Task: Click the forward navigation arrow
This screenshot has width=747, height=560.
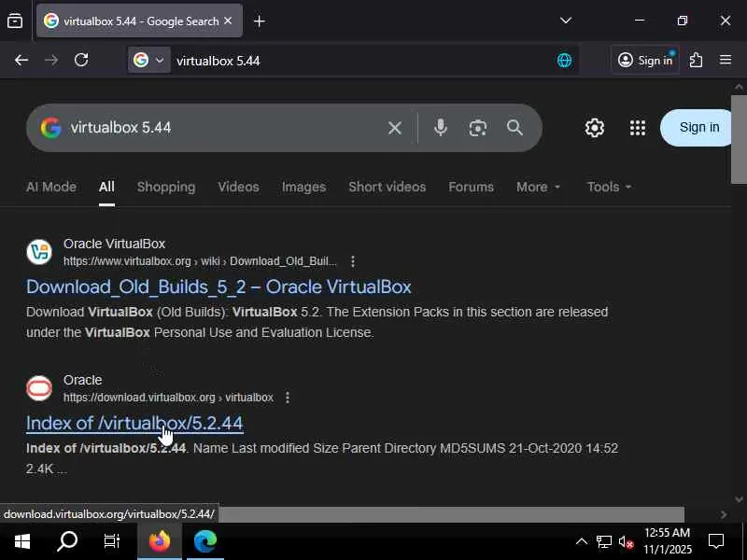Action: (x=51, y=60)
